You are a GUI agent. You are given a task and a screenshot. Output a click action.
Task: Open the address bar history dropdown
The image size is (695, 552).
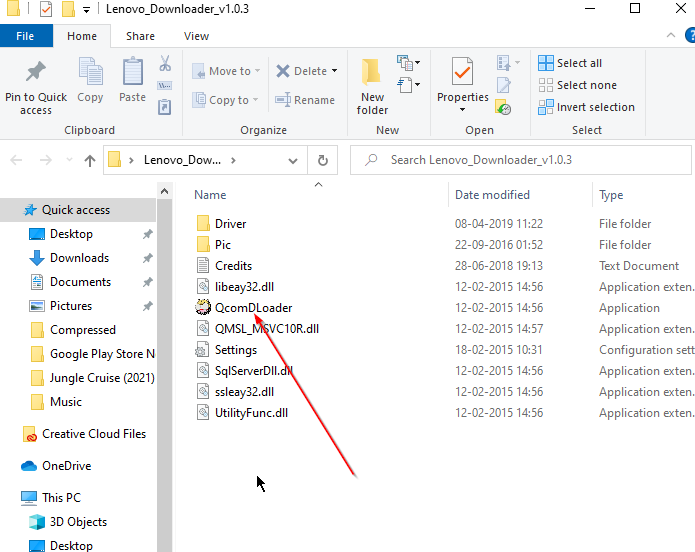293,161
